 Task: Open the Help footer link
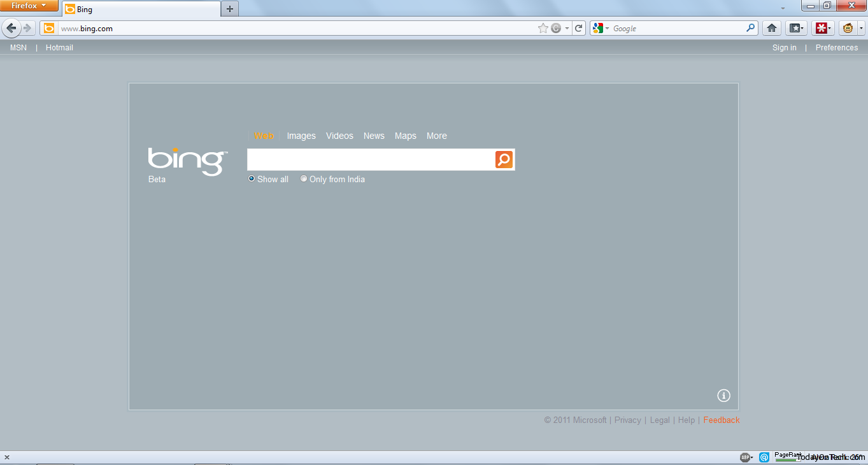coord(687,420)
